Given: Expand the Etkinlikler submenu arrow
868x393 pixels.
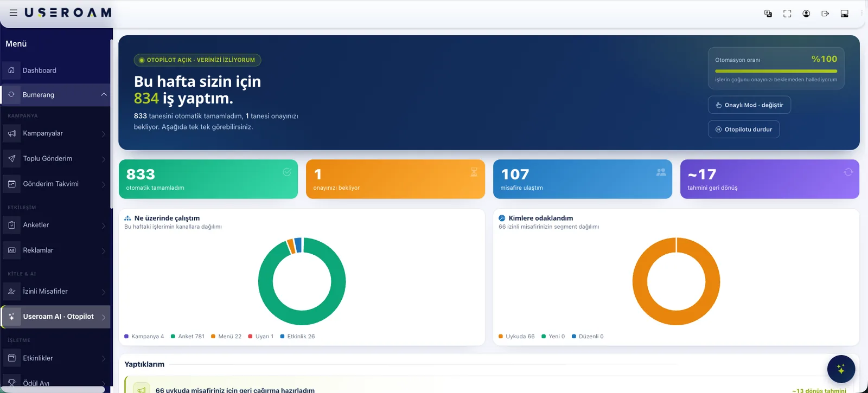Looking at the screenshot, I should tap(104, 358).
